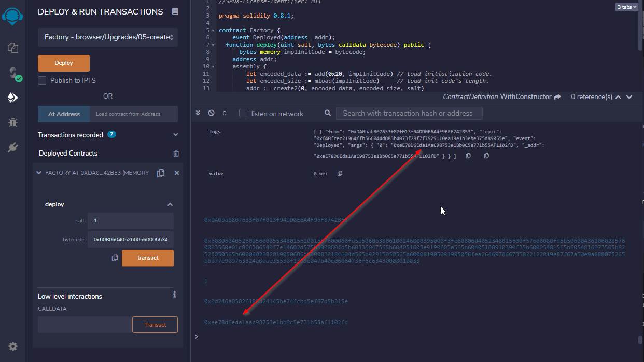
Task: Collapse the FACTORY AT 0XDA0 contract
Action: pyautogui.click(x=39, y=173)
